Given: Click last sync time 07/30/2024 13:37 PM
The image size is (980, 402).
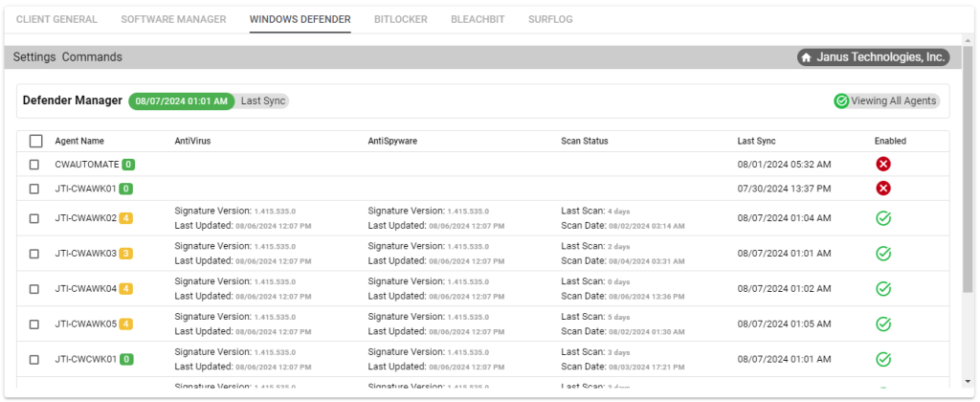Looking at the screenshot, I should 785,189.
